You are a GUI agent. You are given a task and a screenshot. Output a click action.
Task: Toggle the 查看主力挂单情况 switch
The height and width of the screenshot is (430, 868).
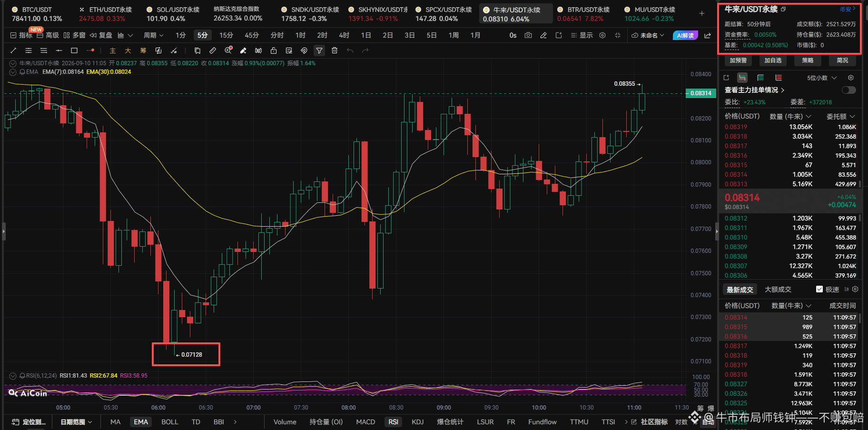(x=848, y=90)
